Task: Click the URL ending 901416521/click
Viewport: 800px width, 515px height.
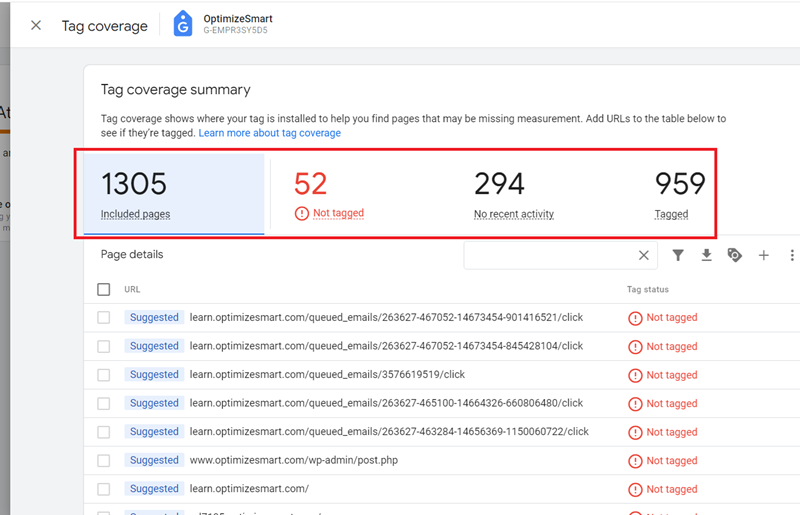Action: (386, 317)
